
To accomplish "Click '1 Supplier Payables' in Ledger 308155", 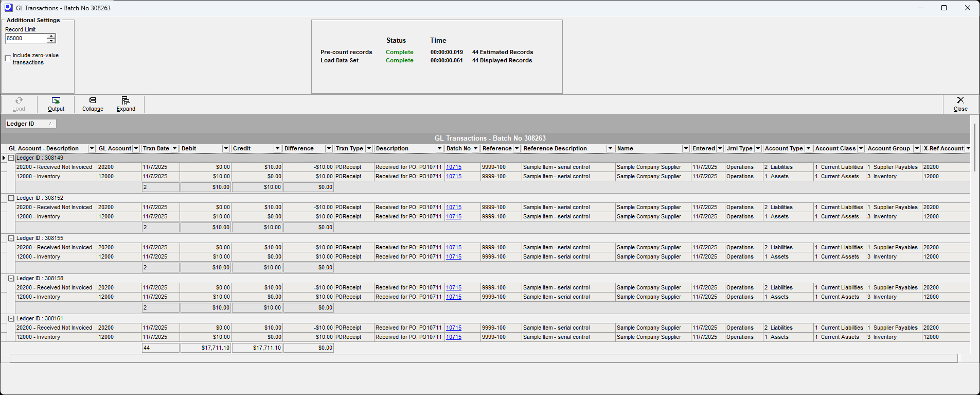I will point(892,247).
